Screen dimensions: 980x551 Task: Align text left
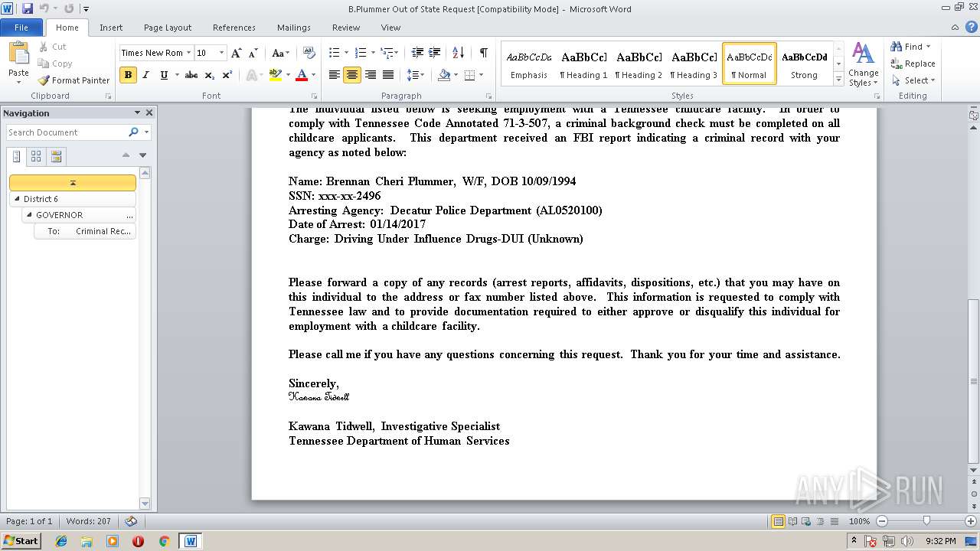tap(334, 75)
